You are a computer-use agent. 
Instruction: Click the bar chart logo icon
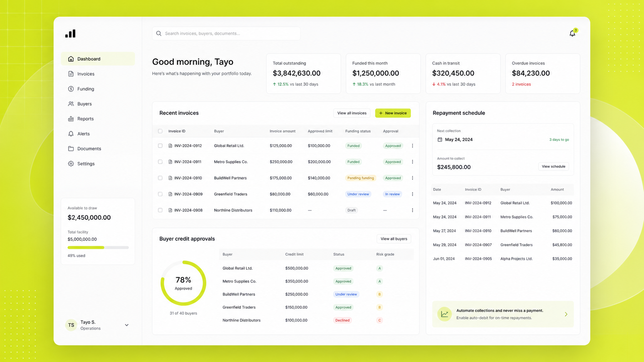click(70, 33)
